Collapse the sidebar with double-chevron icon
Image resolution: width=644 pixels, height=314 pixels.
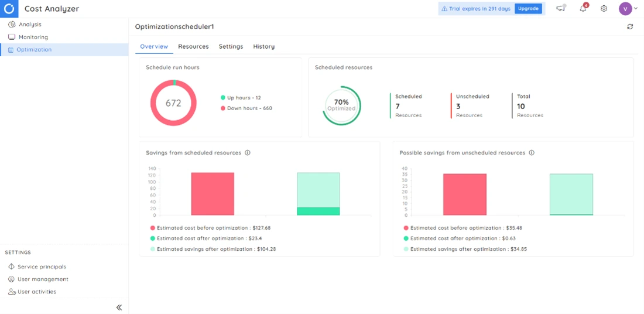[119, 307]
